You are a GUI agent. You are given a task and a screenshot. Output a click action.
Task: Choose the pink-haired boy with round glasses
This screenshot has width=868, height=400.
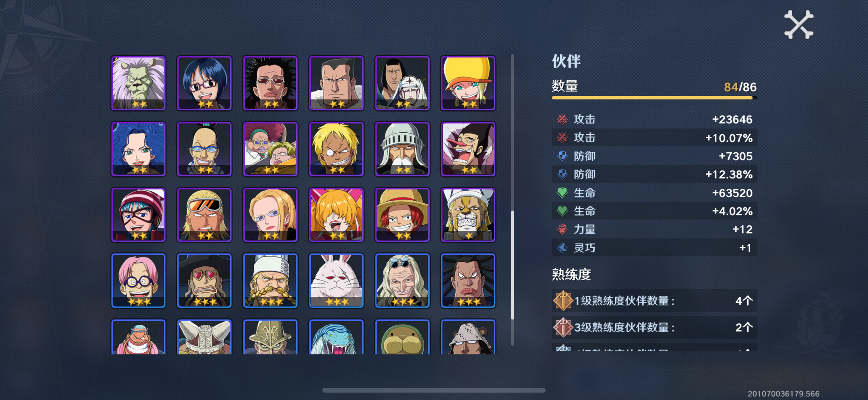(x=138, y=281)
